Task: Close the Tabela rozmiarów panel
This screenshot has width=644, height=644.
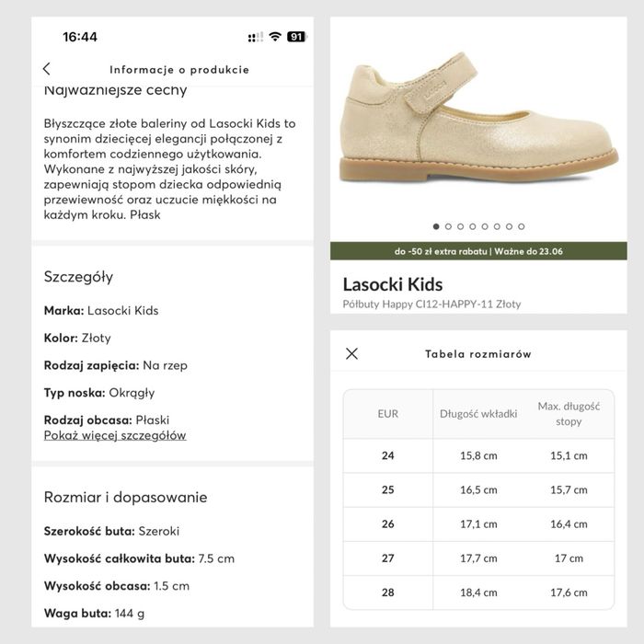Action: 351,353
